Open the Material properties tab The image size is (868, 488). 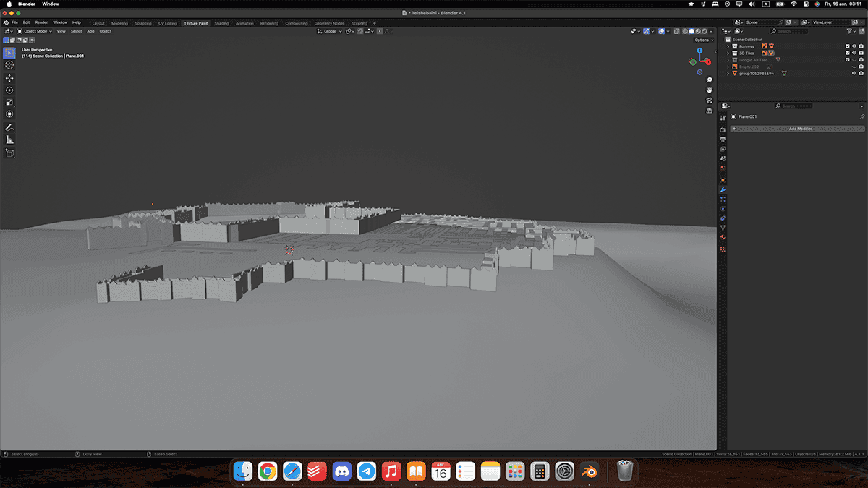(723, 237)
